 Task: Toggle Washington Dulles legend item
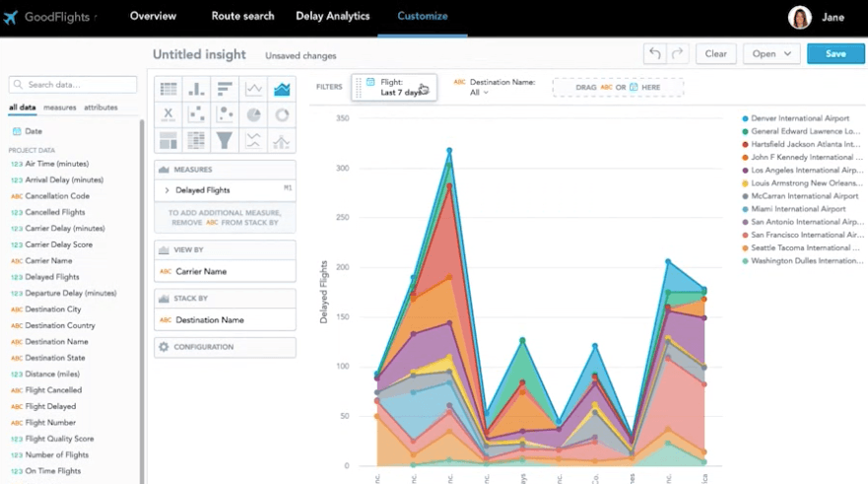(x=802, y=261)
